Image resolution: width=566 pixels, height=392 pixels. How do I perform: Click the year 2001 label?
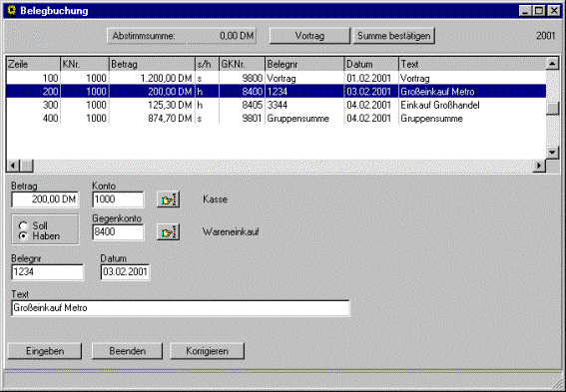(545, 36)
